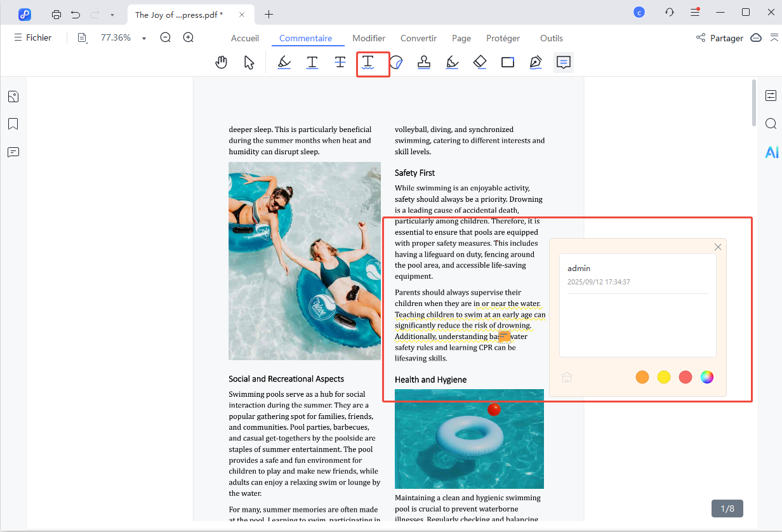782x532 pixels.
Task: Select the squiggly underline tool
Action: pyautogui.click(x=368, y=62)
